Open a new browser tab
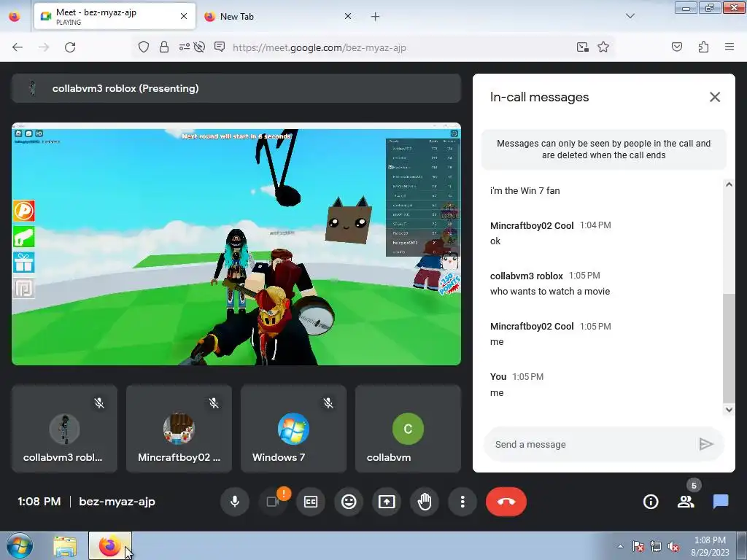The width and height of the screenshot is (747, 560). point(376,17)
